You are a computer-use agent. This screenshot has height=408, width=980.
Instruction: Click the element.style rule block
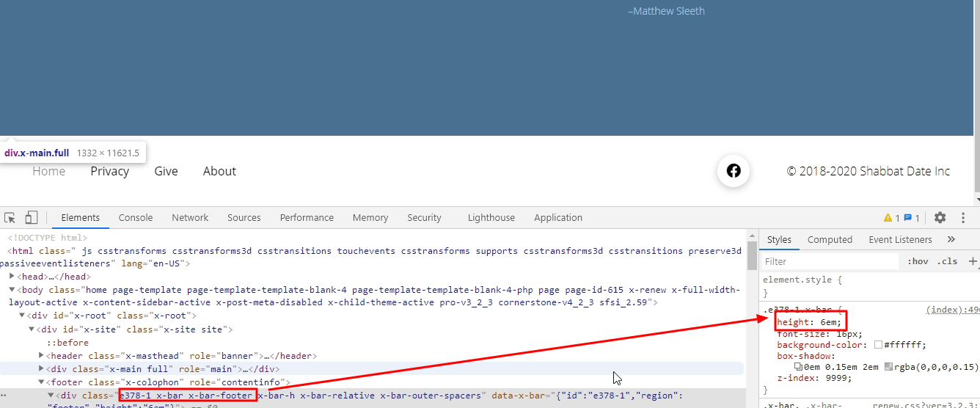(869, 286)
